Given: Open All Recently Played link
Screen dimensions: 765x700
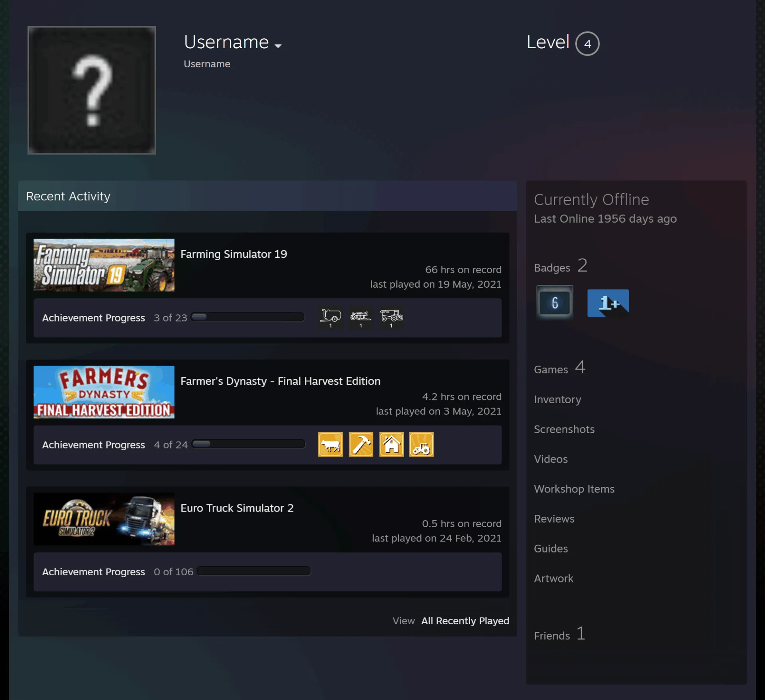Looking at the screenshot, I should 465,621.
